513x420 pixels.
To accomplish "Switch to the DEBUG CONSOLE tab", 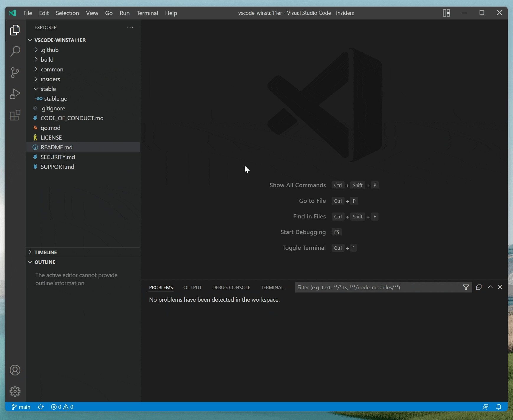I will click(x=231, y=287).
